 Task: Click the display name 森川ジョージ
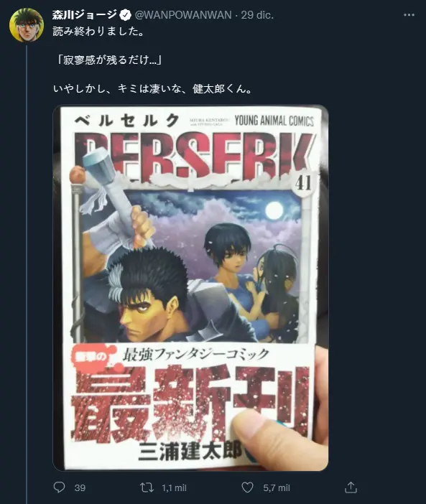(x=85, y=15)
